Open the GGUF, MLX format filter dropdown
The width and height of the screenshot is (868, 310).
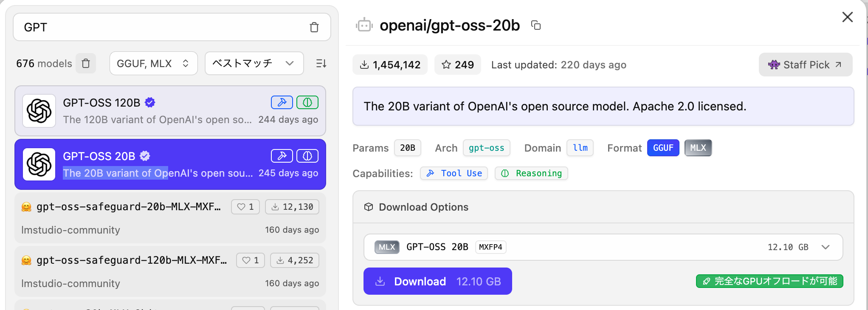point(153,63)
